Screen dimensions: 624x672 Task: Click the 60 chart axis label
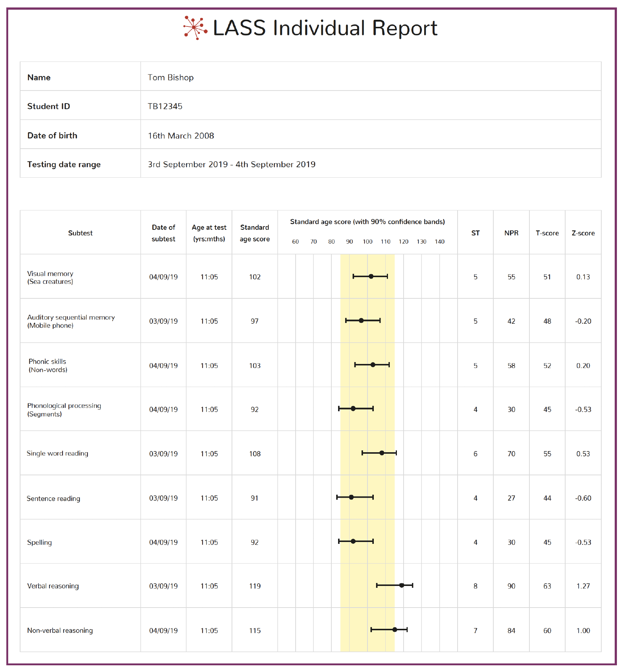coord(296,242)
